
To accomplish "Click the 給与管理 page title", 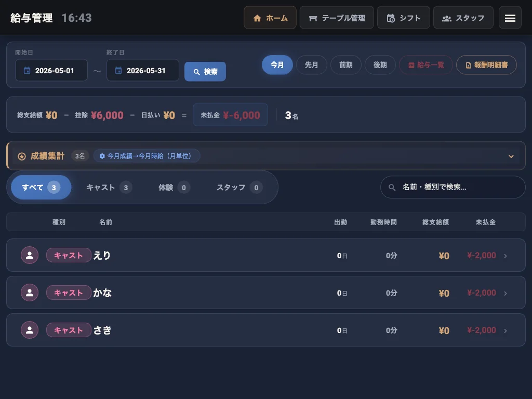I will point(32,18).
